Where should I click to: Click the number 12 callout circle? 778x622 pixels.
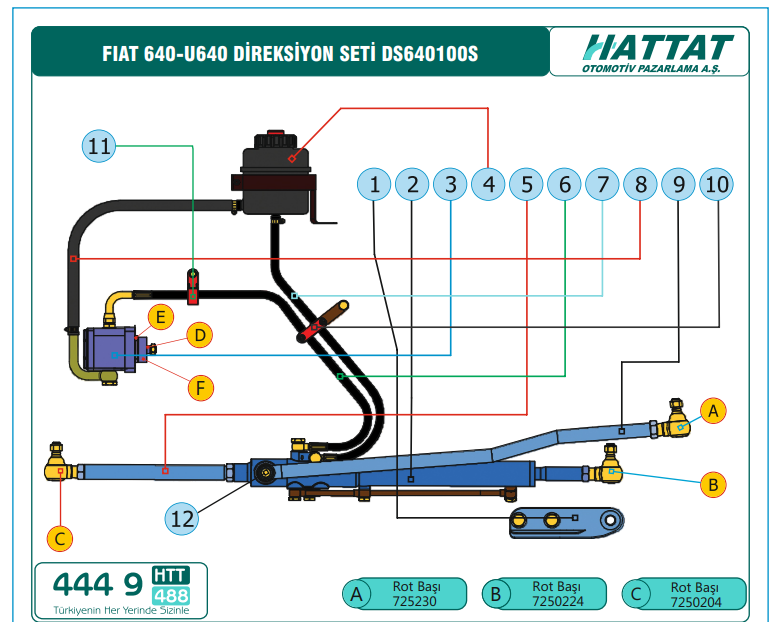coord(182,518)
